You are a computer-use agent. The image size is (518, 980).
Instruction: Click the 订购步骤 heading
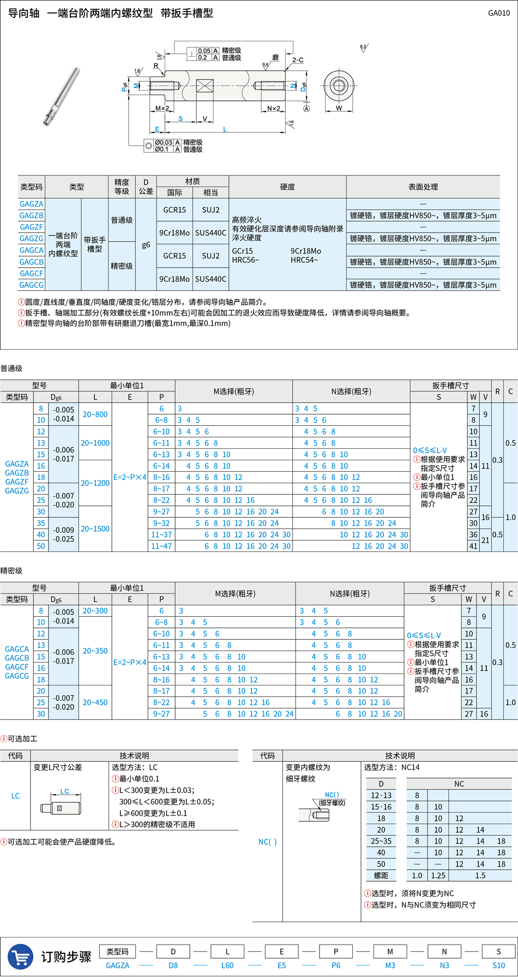point(66,957)
